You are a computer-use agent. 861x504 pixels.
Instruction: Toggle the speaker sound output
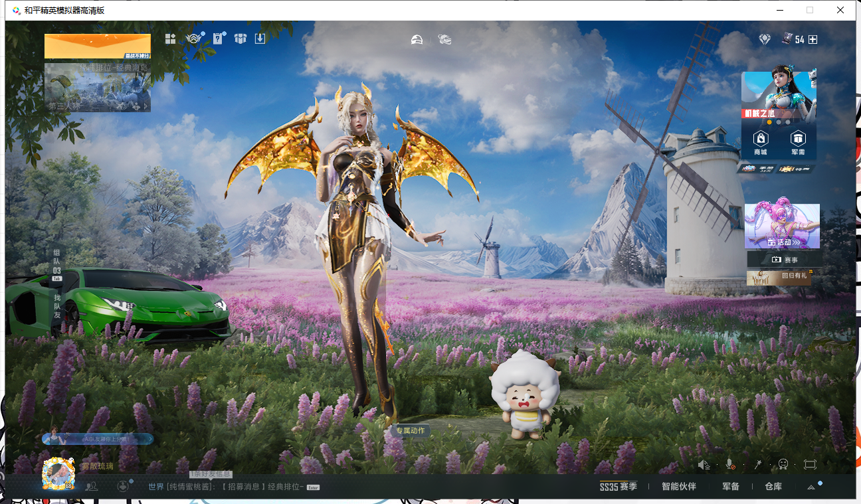(704, 465)
